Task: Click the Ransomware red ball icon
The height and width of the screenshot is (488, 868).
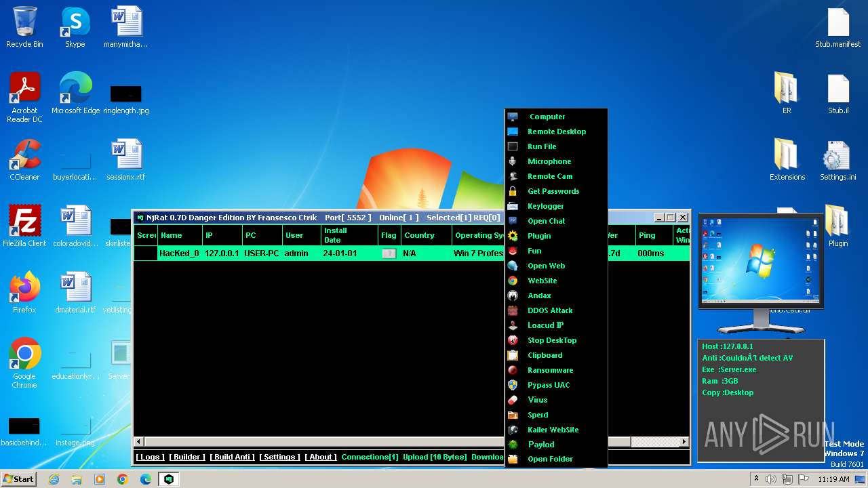Action: (513, 370)
